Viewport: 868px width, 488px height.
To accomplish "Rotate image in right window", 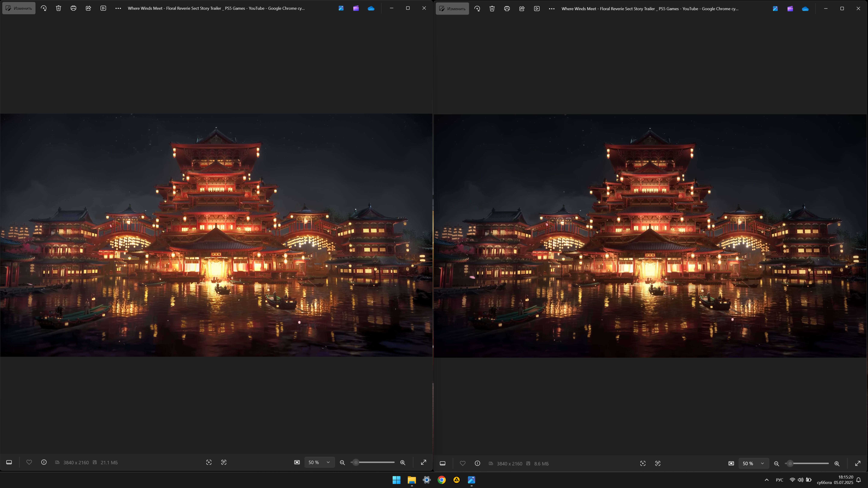I will coord(477,9).
